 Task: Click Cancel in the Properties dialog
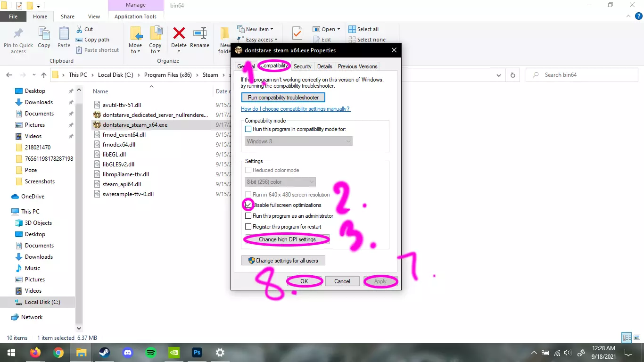click(342, 281)
